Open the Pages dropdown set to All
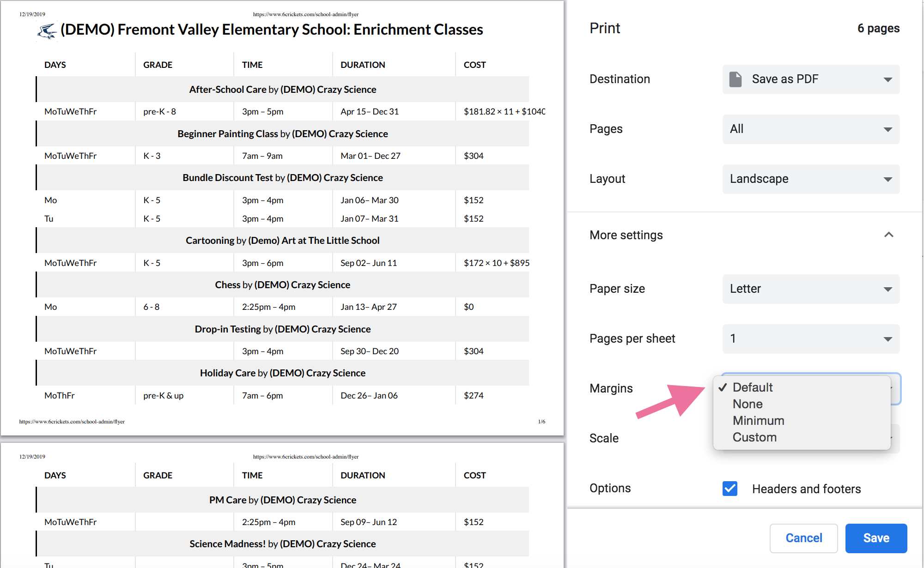The width and height of the screenshot is (924, 568). click(811, 129)
